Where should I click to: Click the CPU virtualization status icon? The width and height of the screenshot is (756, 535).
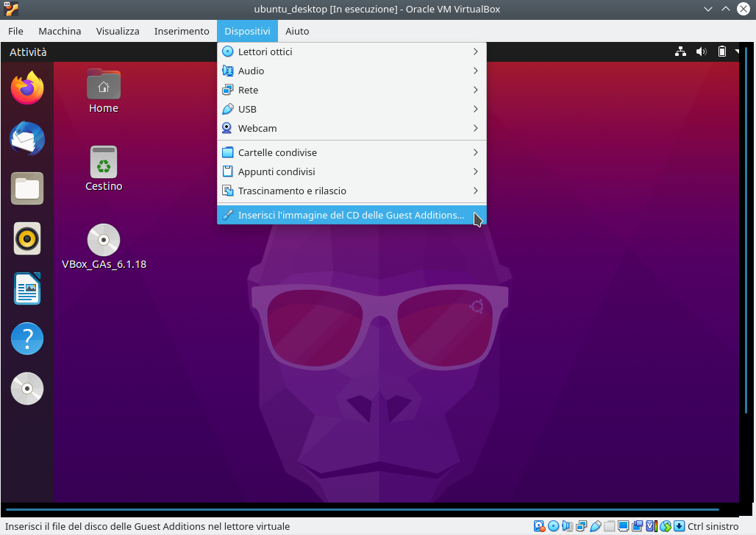tap(652, 526)
